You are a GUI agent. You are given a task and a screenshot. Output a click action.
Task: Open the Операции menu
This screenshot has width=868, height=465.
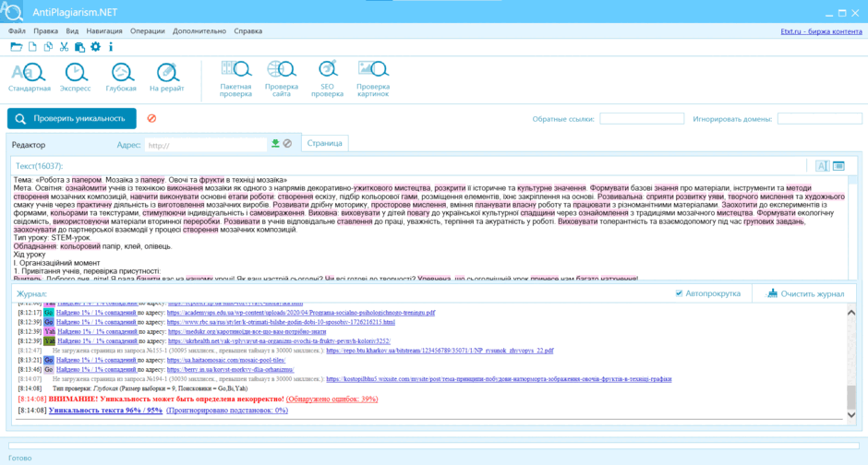147,31
